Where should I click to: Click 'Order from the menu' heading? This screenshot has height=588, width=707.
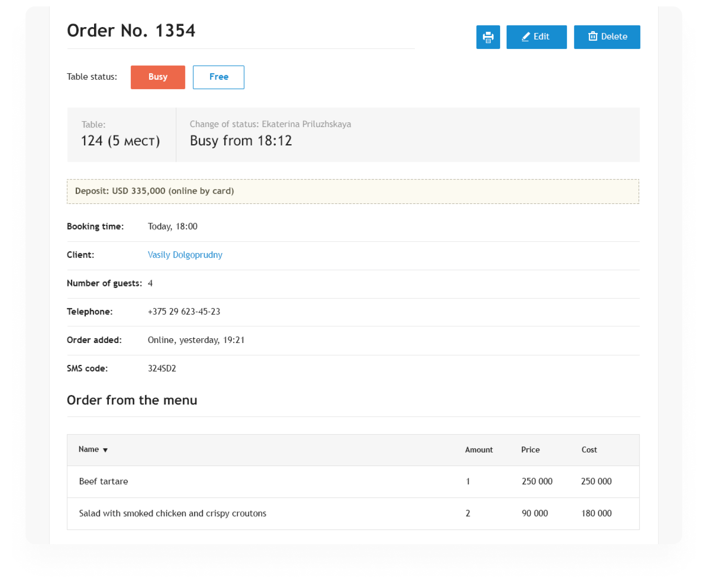(x=132, y=400)
